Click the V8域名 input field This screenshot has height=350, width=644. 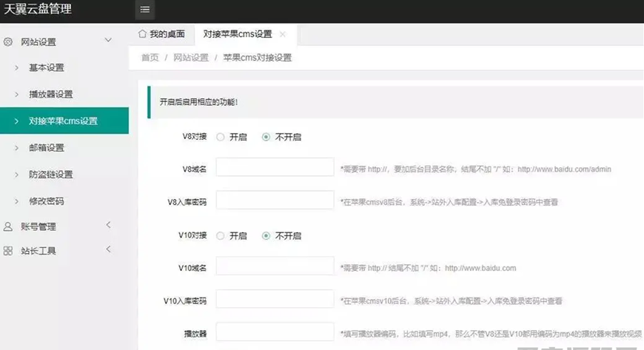click(275, 168)
